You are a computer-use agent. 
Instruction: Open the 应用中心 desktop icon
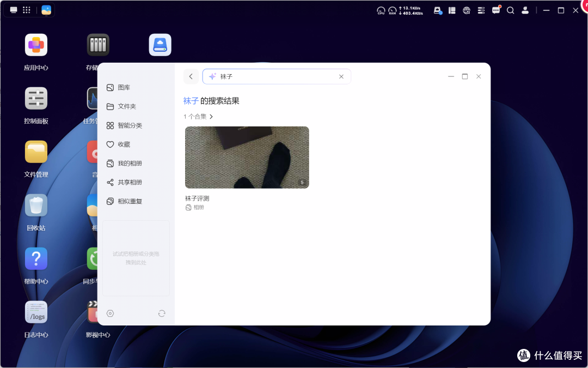(36, 45)
